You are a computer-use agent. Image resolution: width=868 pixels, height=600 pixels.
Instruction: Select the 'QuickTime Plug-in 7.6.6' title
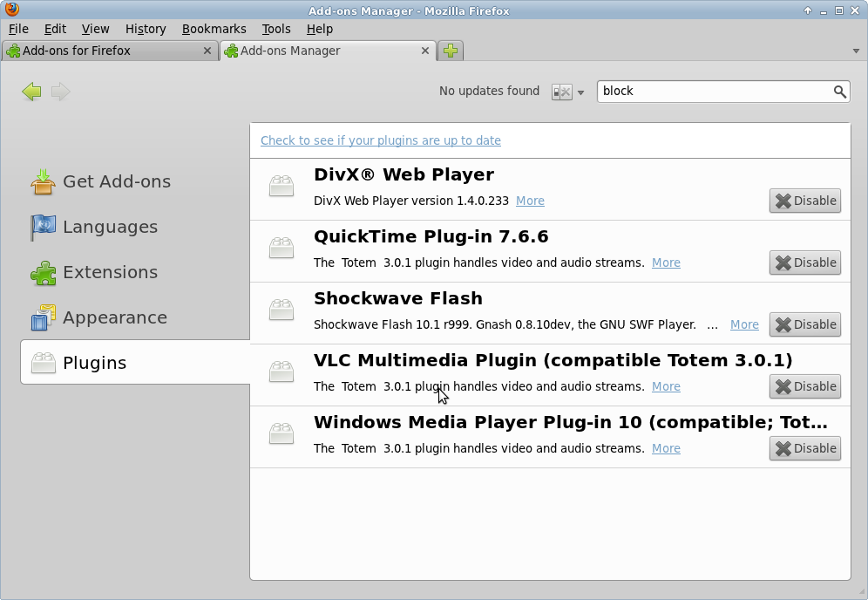(x=431, y=236)
